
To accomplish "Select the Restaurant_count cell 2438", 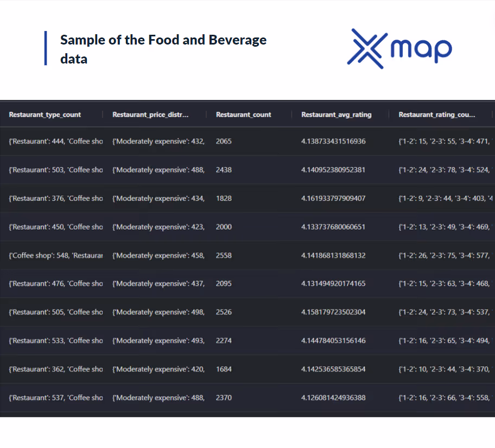I will point(224,169).
